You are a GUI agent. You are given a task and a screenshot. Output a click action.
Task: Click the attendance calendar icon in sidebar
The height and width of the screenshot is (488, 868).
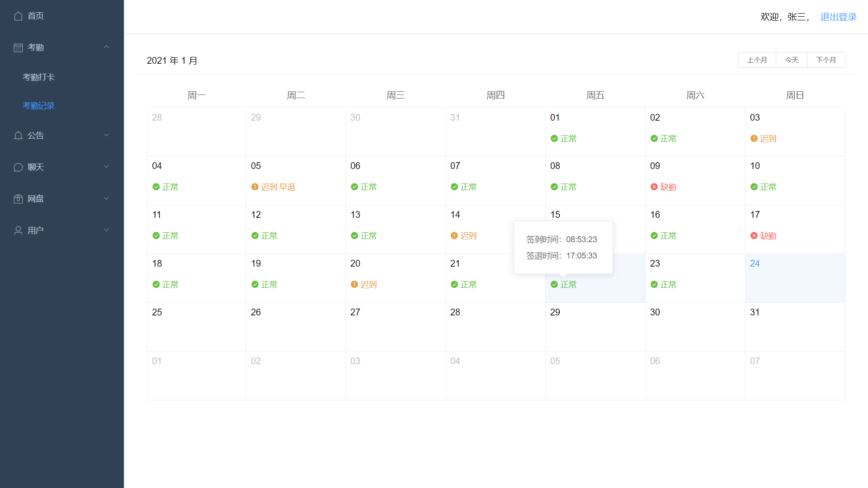(x=18, y=47)
